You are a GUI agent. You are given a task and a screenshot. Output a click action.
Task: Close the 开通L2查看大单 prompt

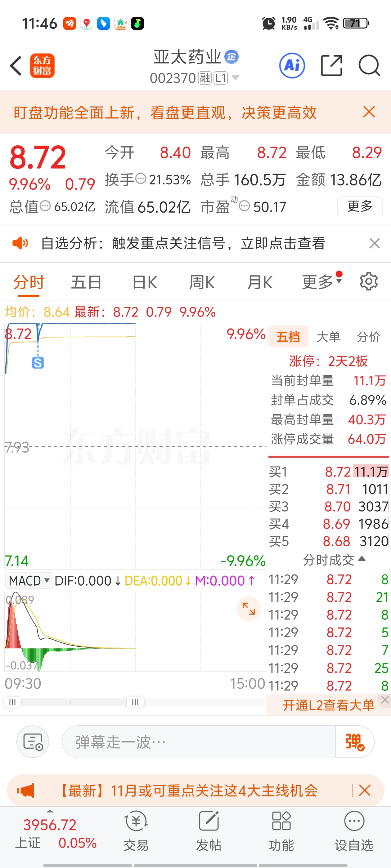pyautogui.click(x=385, y=700)
